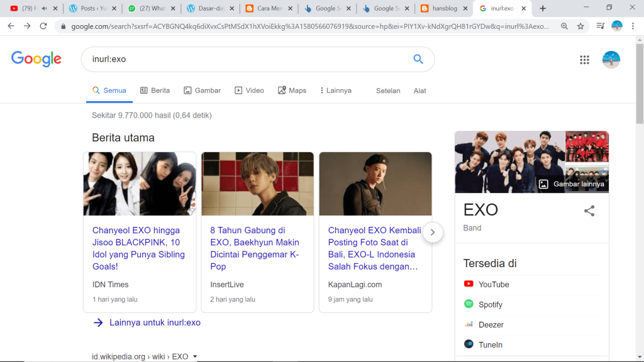Switch to the Gambar results tab

click(202, 90)
